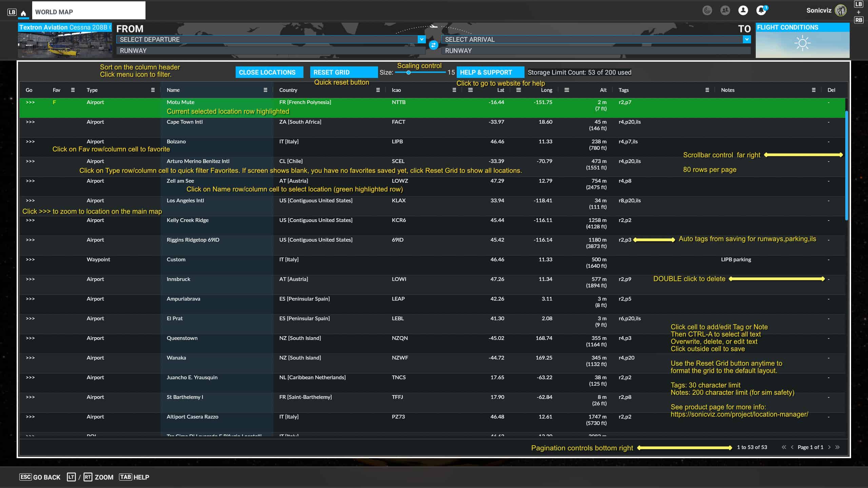Expand the Select Arrival dropdown
This screenshot has height=488, width=868.
pos(747,39)
